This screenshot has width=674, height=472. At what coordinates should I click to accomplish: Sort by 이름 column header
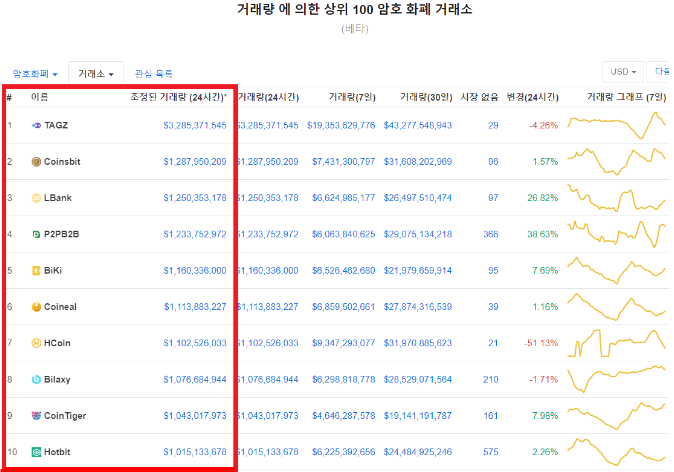click(x=40, y=97)
